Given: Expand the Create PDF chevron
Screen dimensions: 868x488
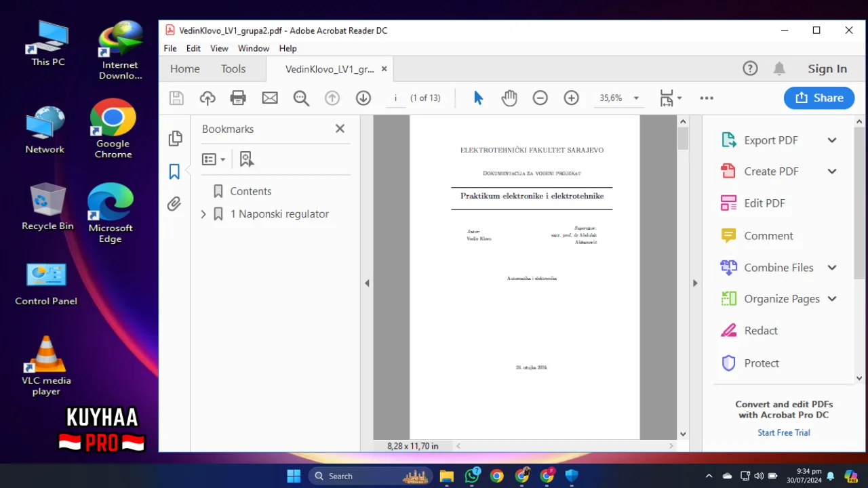Looking at the screenshot, I should (832, 171).
